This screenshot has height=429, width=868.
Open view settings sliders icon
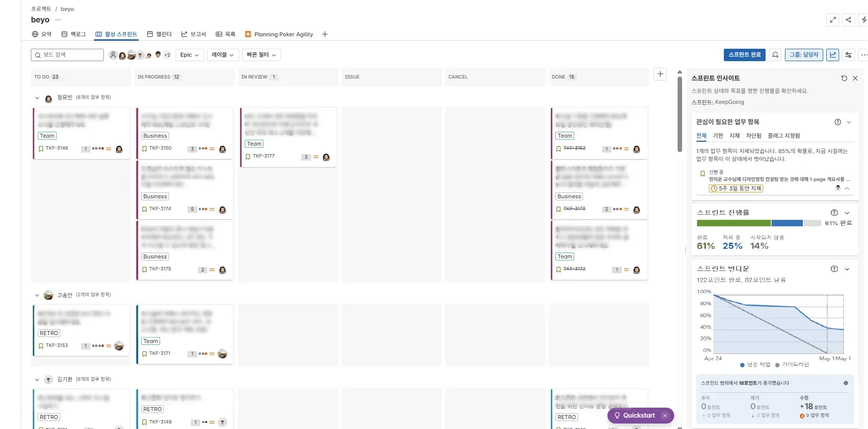click(849, 55)
